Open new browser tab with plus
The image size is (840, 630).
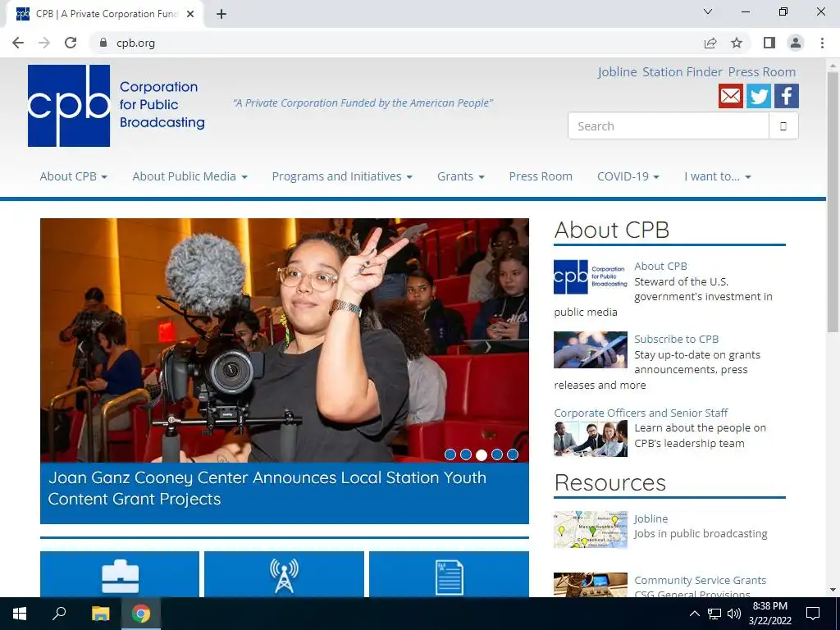coord(221,14)
